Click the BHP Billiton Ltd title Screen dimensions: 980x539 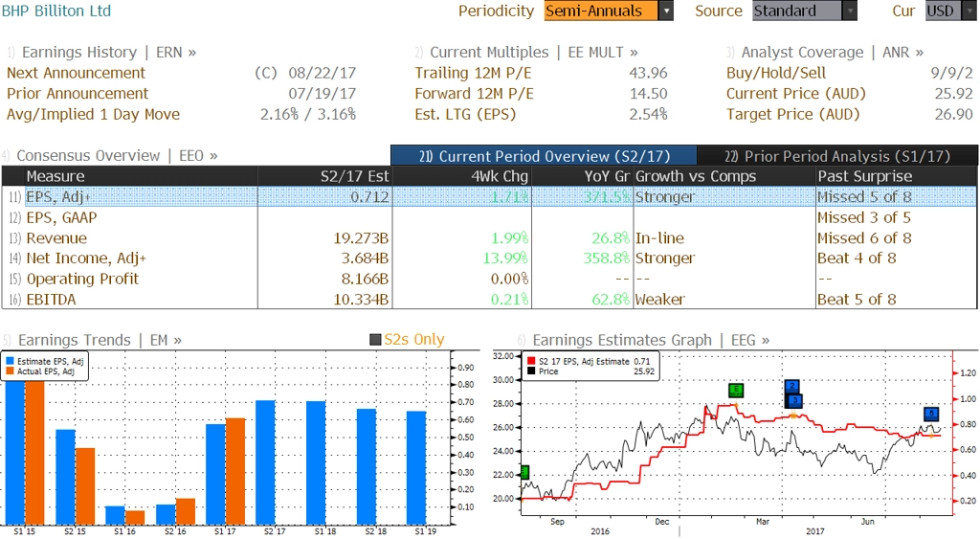pyautogui.click(x=56, y=11)
